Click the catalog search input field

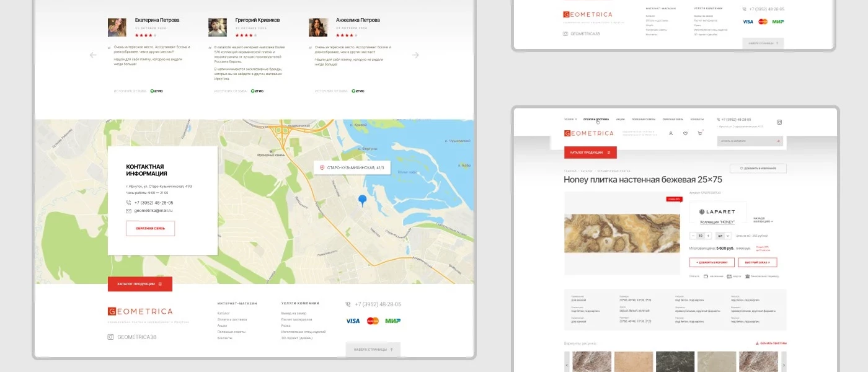coord(744,141)
